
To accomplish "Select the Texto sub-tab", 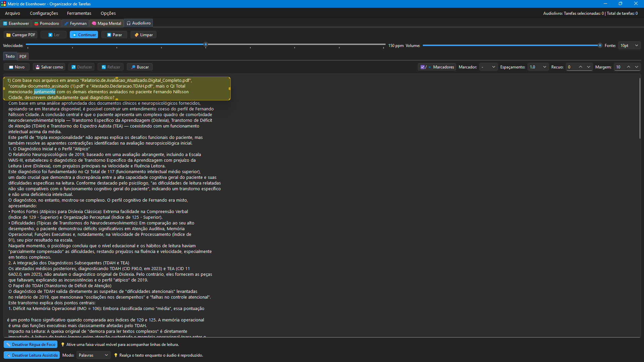I will pyautogui.click(x=10, y=56).
